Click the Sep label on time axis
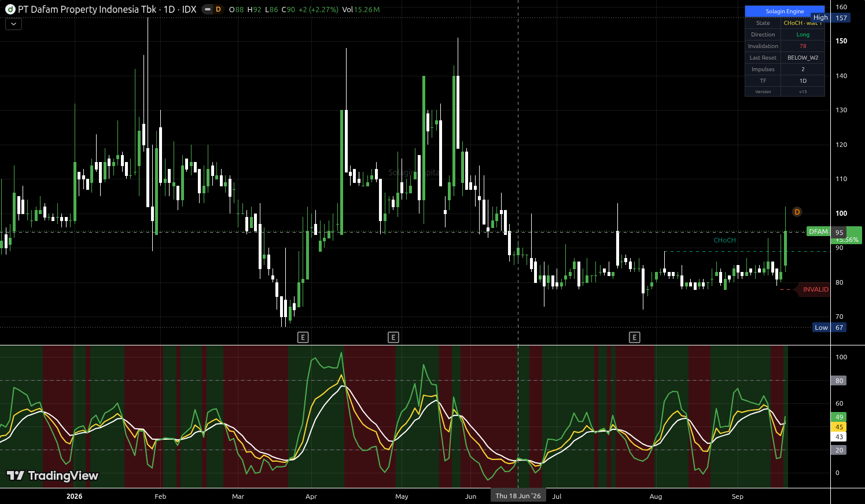 [x=738, y=496]
